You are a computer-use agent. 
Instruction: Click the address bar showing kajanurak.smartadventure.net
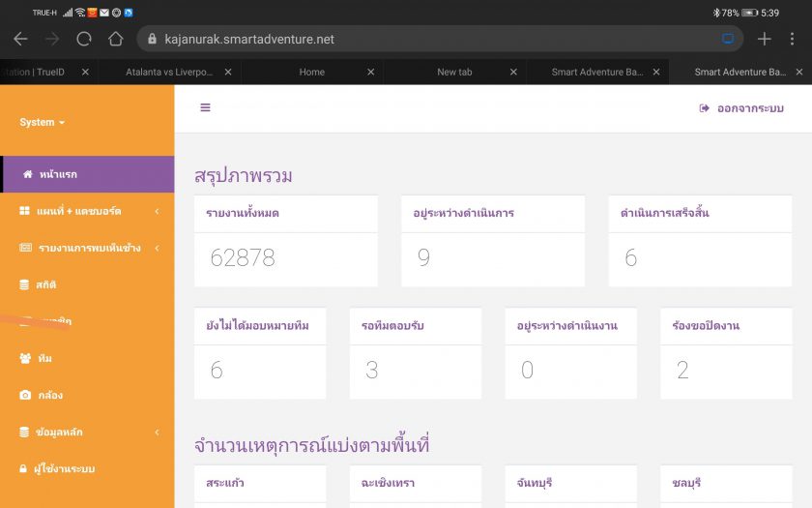pyautogui.click(x=425, y=39)
